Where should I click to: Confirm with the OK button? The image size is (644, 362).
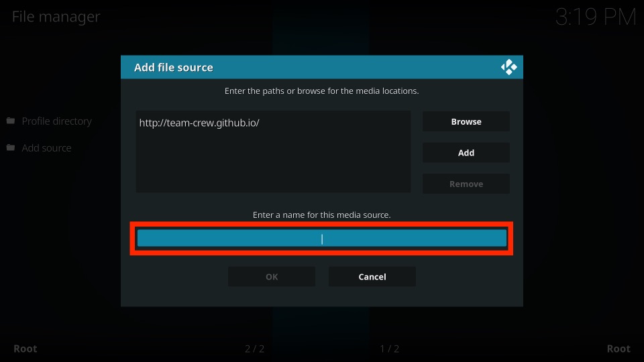click(272, 277)
